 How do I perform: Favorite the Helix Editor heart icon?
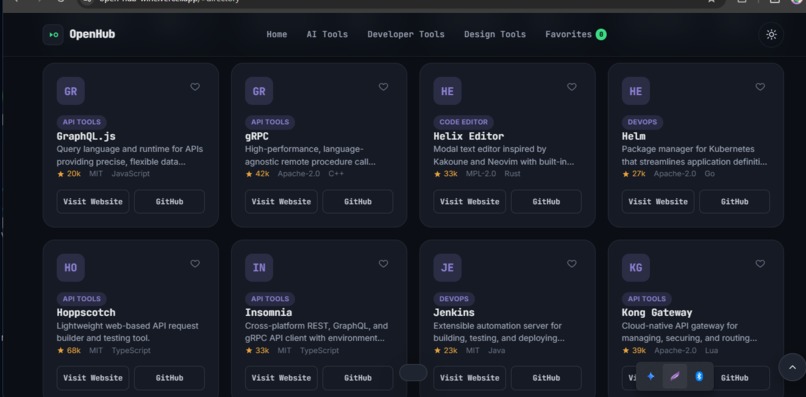pyautogui.click(x=572, y=87)
